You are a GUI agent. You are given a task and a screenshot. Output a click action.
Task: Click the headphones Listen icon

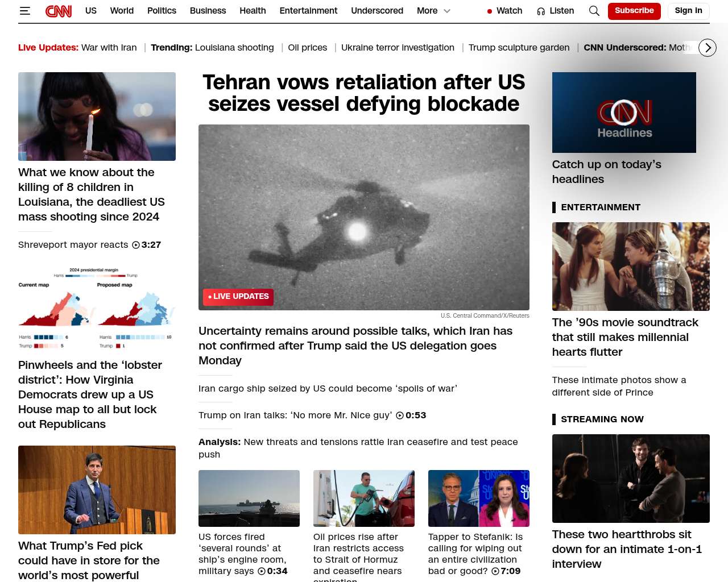pyautogui.click(x=541, y=11)
